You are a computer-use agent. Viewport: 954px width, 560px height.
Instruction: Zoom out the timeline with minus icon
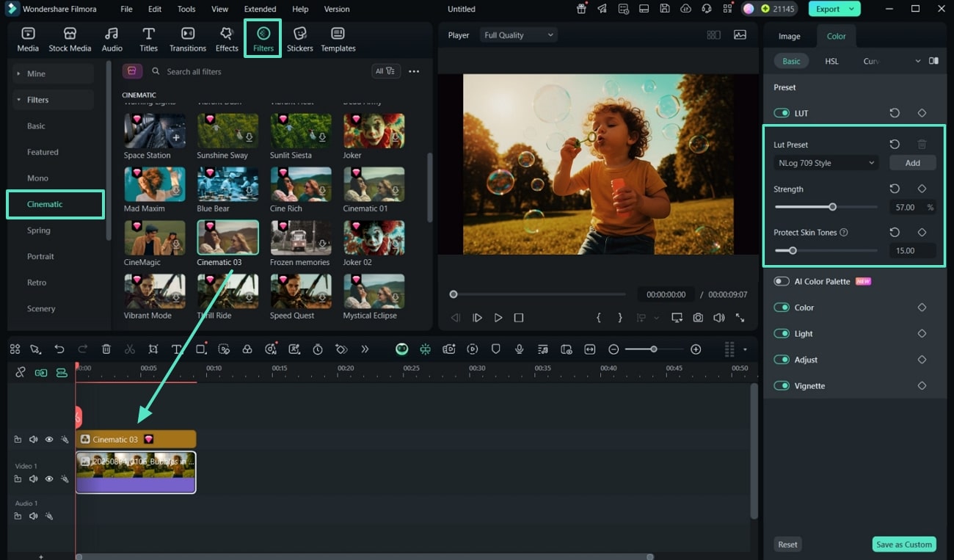pos(613,349)
